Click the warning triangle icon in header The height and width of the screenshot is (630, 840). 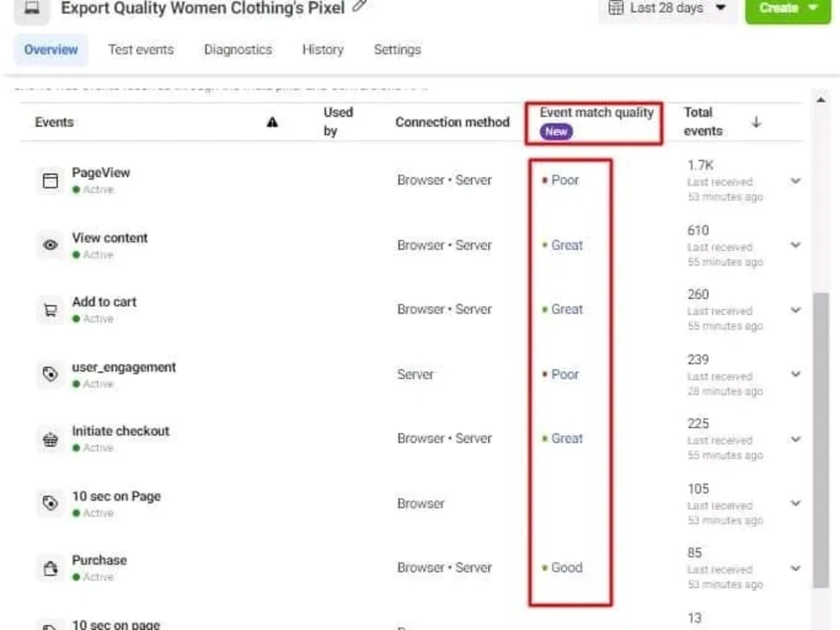click(272, 123)
